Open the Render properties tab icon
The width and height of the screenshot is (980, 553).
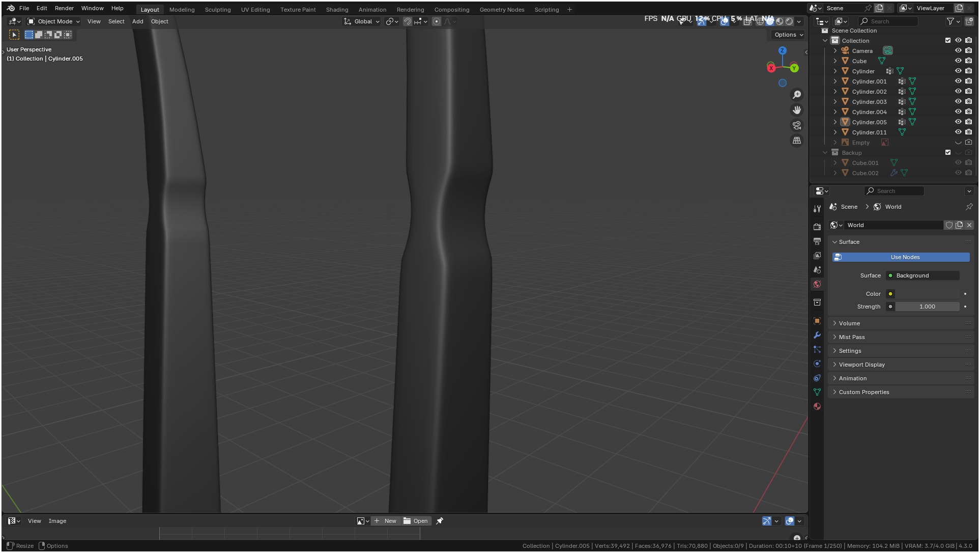pos(817,227)
